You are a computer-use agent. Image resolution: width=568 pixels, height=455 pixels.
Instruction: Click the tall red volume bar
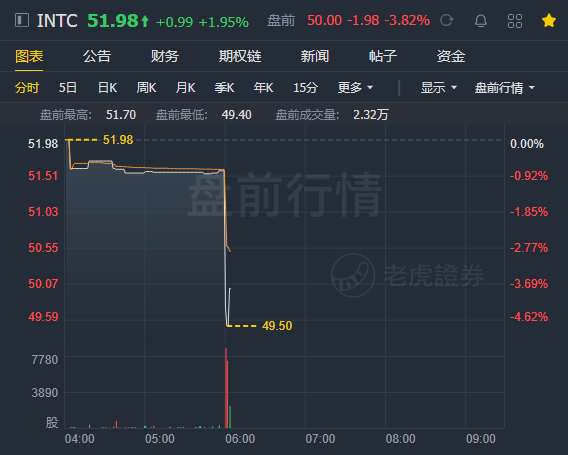tap(226, 388)
